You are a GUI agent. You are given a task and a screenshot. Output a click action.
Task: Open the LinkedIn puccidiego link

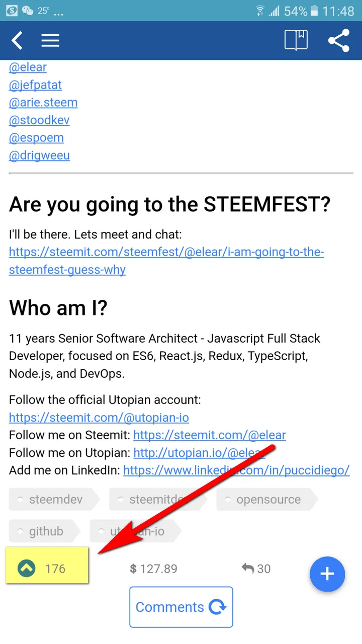pos(236,470)
